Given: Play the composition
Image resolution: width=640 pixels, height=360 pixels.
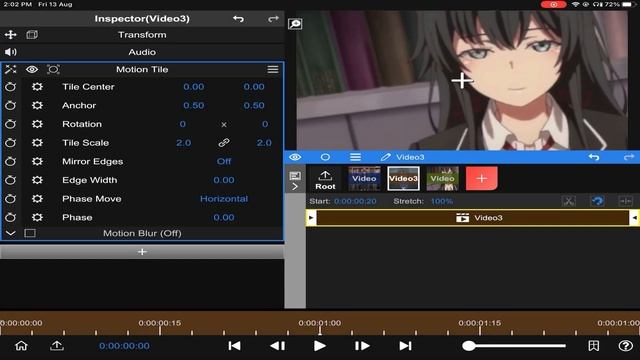Looking at the screenshot, I should click(320, 346).
